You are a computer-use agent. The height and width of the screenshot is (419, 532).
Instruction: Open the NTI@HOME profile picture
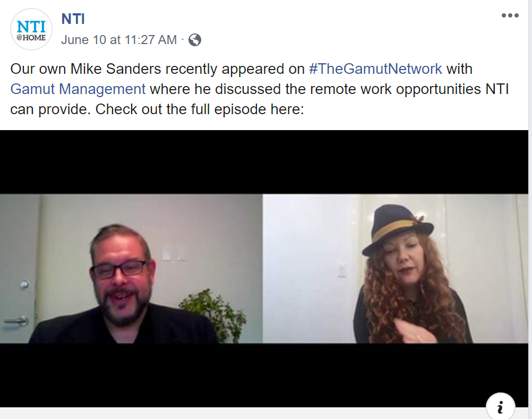(x=31, y=30)
